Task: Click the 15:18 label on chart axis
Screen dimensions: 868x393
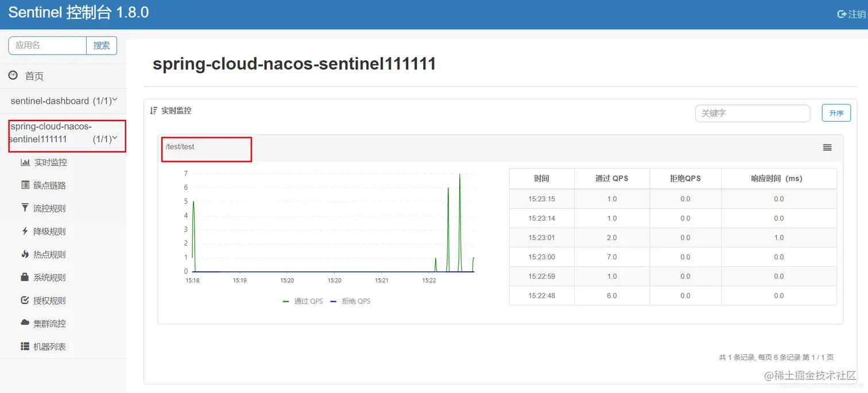Action: (192, 281)
